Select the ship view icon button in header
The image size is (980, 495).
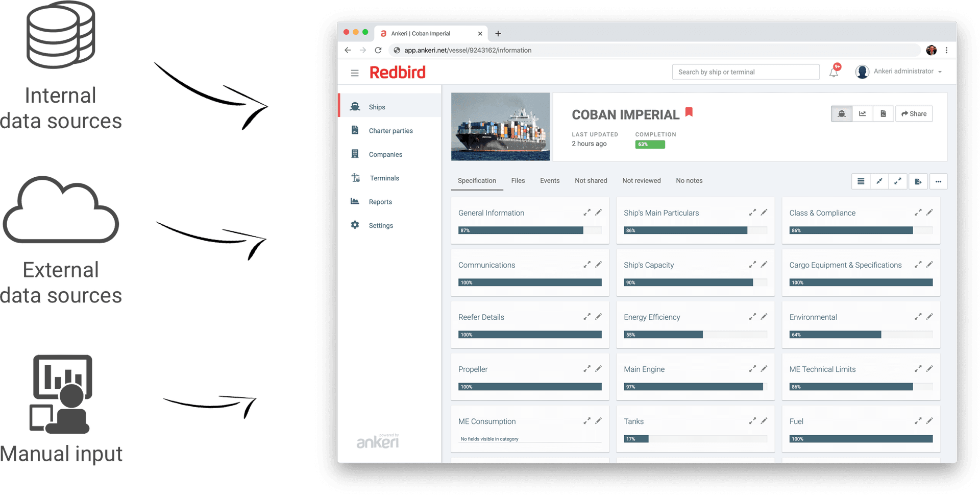pos(842,114)
